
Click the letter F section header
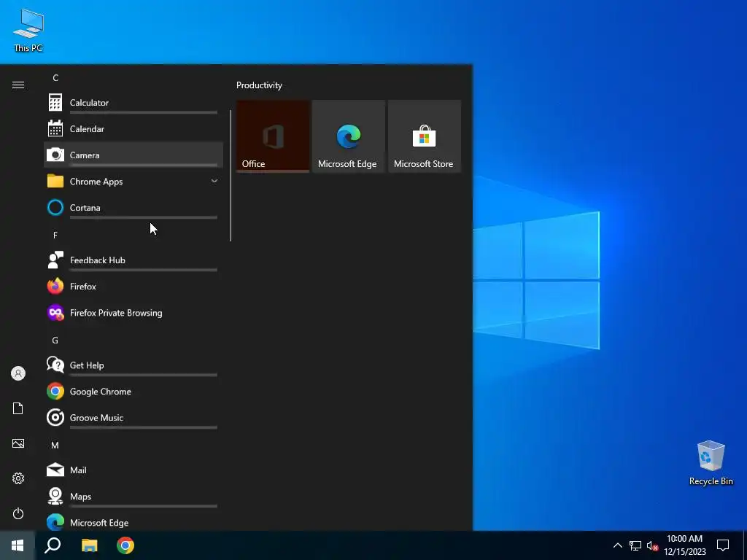coord(55,235)
